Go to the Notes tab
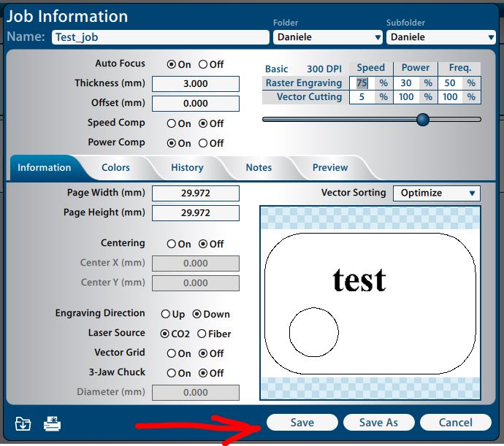The height and width of the screenshot is (446, 504). tap(259, 168)
